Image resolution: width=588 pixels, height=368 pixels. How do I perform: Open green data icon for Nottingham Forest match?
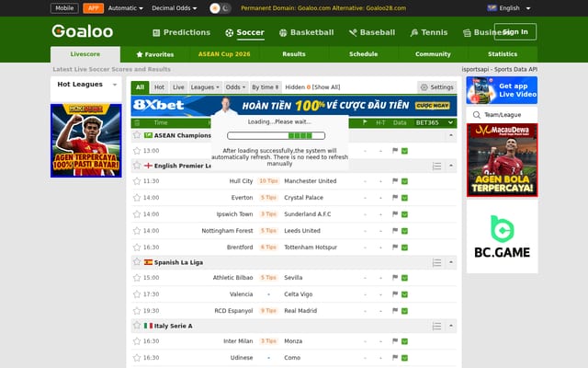(404, 231)
